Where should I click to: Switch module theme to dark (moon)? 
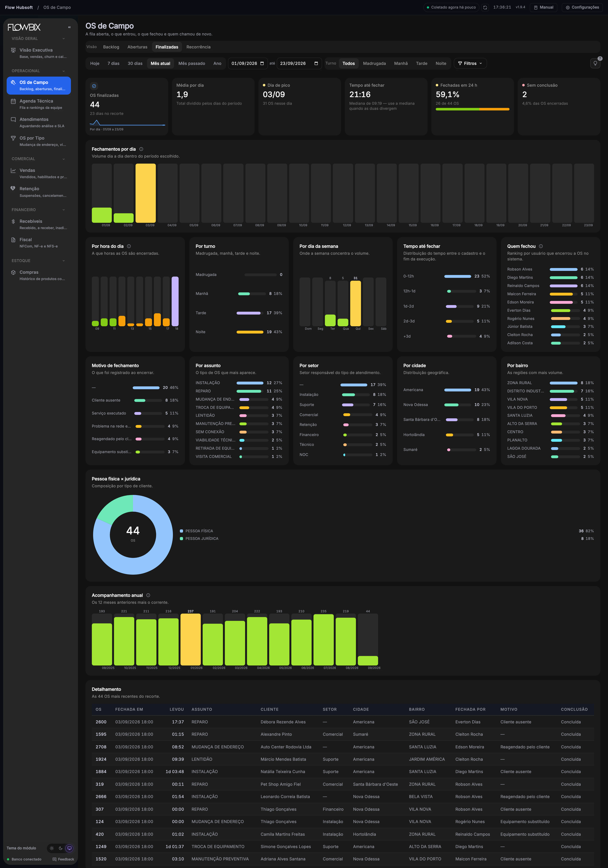[x=60, y=848]
